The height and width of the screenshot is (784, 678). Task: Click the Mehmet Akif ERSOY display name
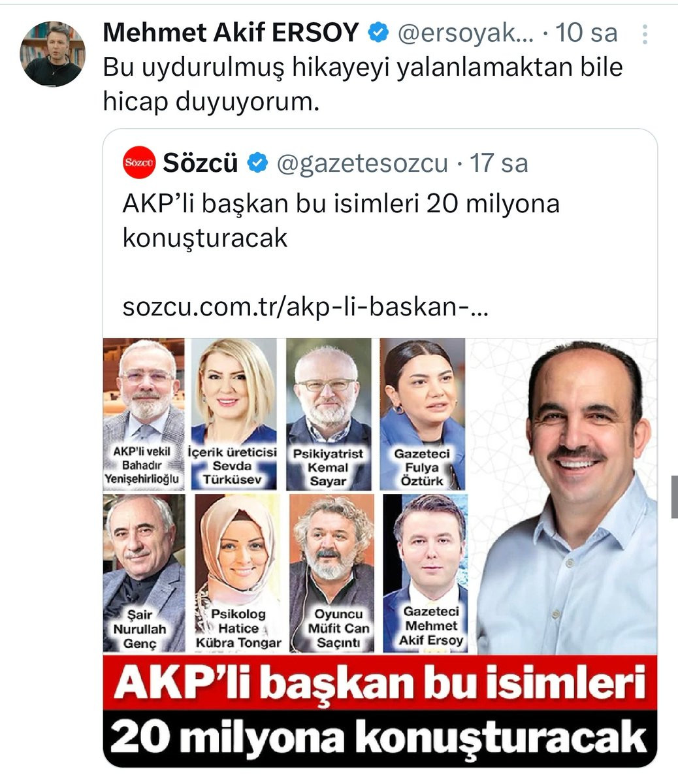coord(231,33)
